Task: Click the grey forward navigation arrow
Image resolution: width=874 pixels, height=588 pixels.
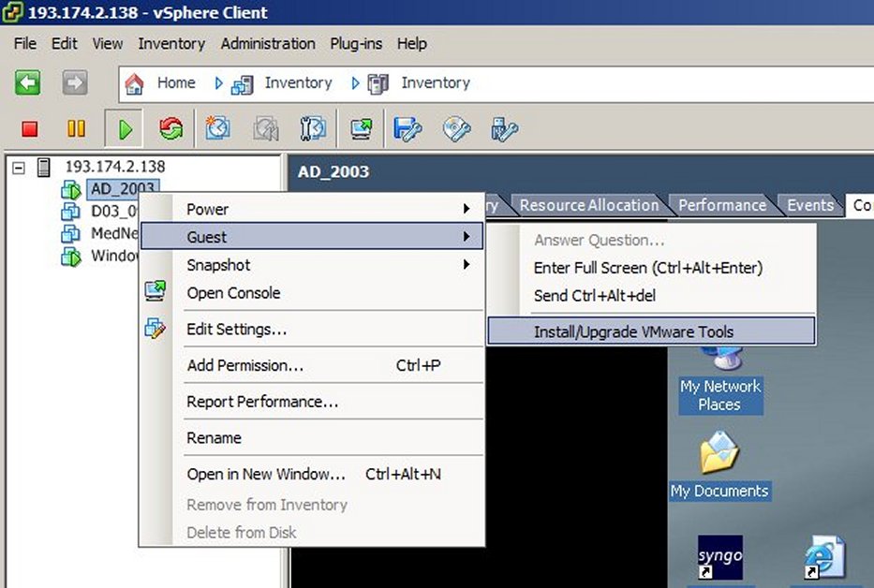Action: coord(75,83)
